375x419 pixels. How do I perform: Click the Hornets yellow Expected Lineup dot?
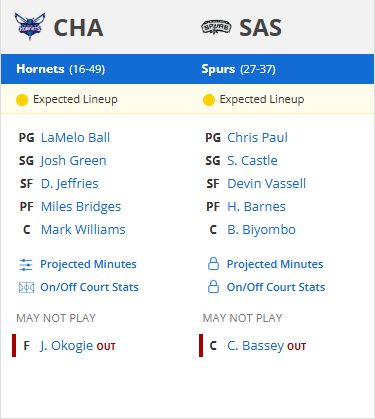click(x=22, y=100)
